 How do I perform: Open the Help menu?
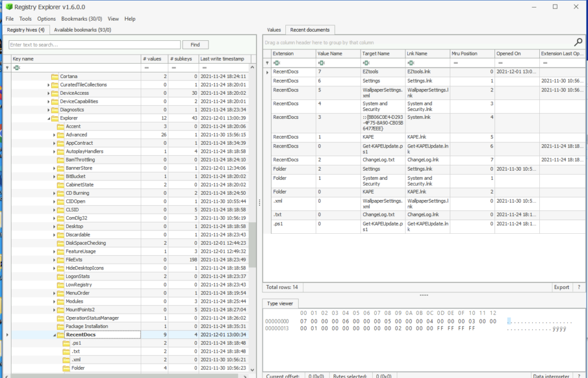click(x=130, y=19)
